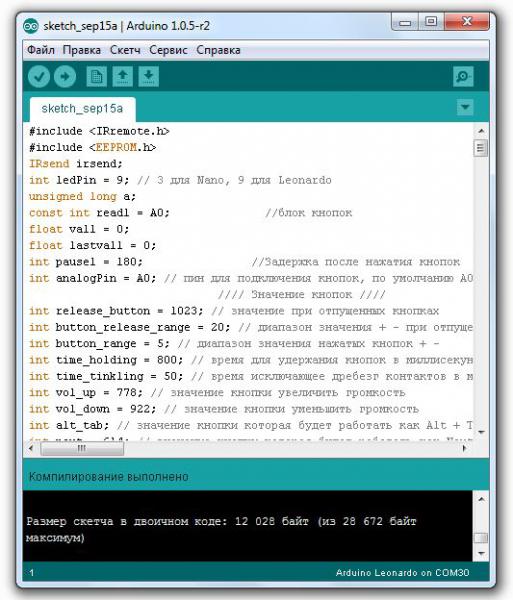Screen dimensions: 513x600
Task: Click the code 'const int readl = A0;'
Action: [99, 213]
